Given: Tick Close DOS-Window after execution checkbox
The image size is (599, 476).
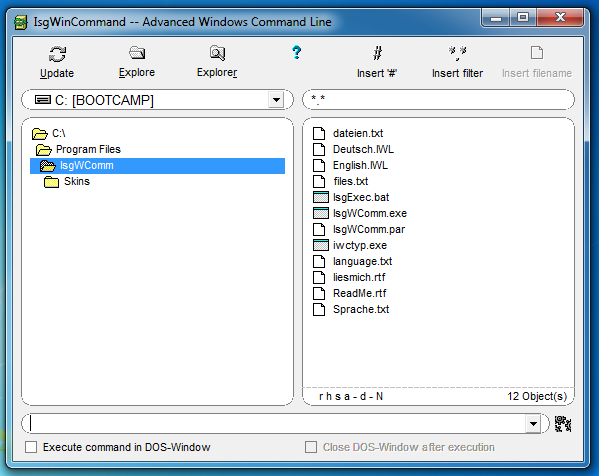Looking at the screenshot, I should pyautogui.click(x=311, y=447).
